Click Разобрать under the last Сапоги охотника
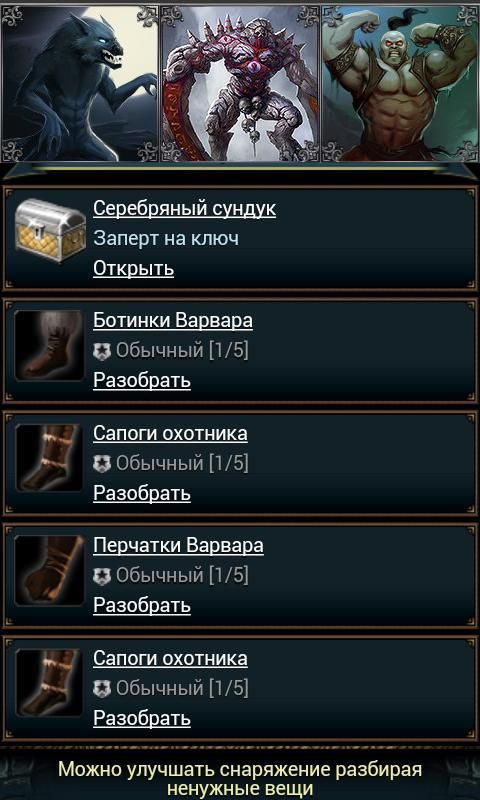This screenshot has height=800, width=480. (x=142, y=718)
